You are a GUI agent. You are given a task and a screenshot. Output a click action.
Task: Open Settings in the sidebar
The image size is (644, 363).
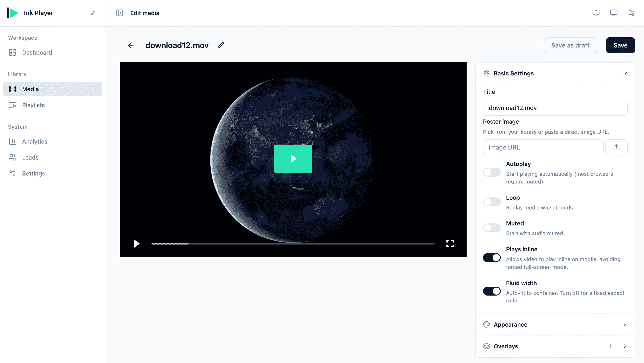pos(52,174)
